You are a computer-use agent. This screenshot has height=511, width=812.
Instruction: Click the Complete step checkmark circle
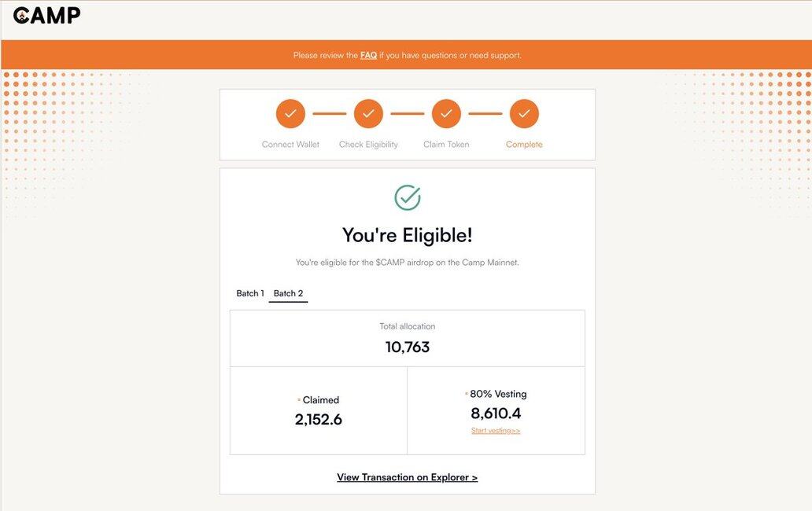[524, 114]
